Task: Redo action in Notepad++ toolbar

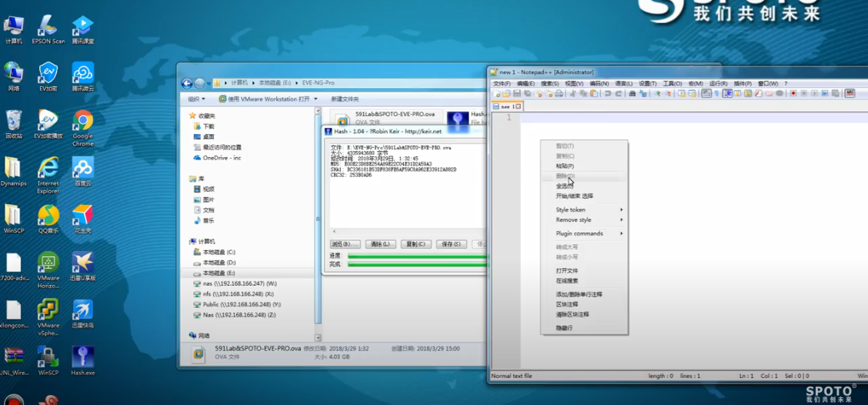Action: tap(619, 93)
